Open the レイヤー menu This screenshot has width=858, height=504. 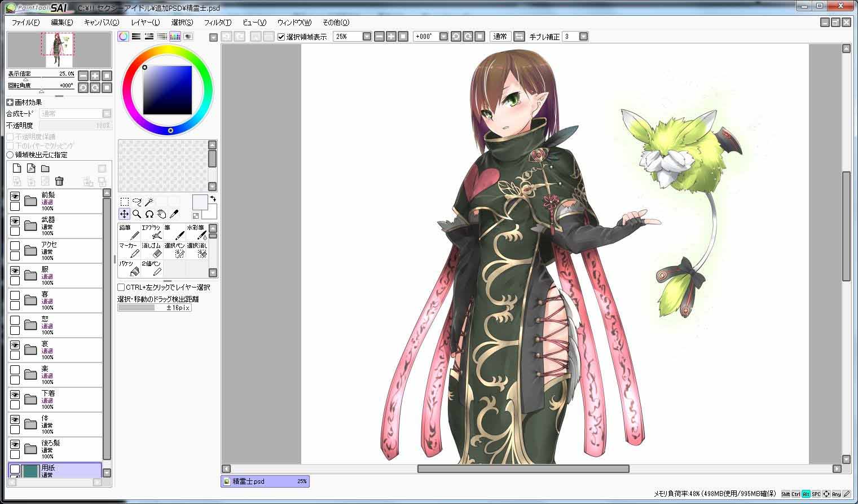click(145, 23)
